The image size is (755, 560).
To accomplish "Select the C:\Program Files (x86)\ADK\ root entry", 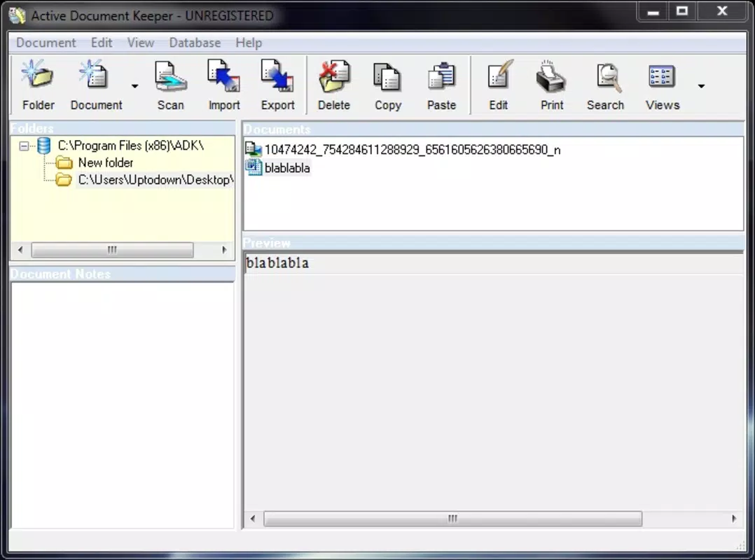I will point(130,146).
